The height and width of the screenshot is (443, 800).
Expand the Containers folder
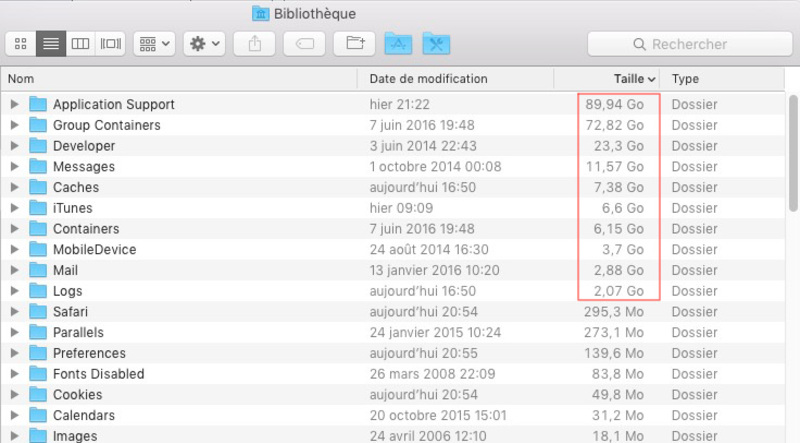(14, 229)
